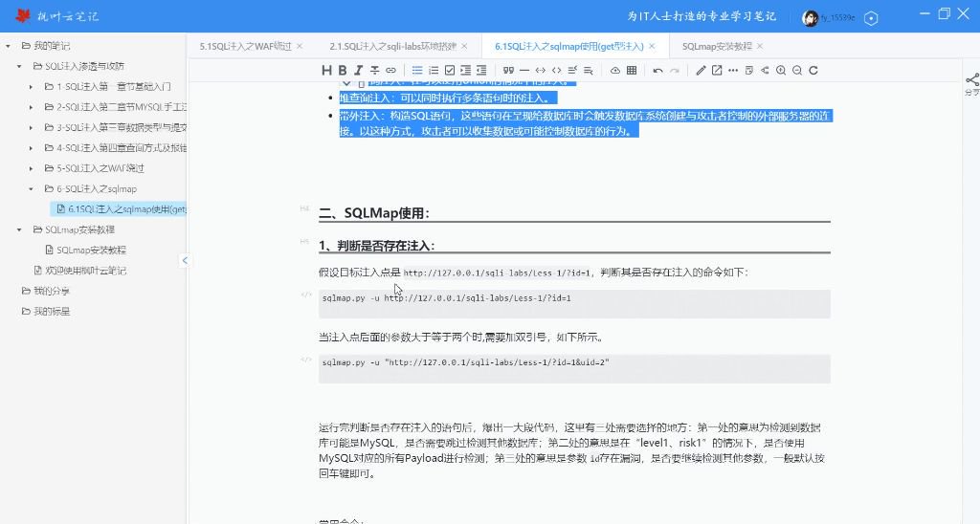
Task: Zoom in the note view
Action: pyautogui.click(x=781, y=71)
